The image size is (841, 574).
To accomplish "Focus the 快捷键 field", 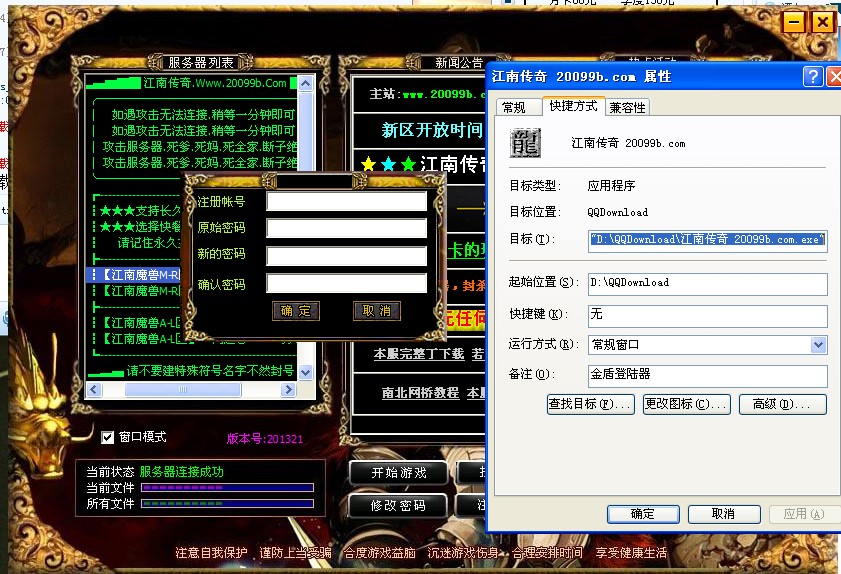I will 707,316.
